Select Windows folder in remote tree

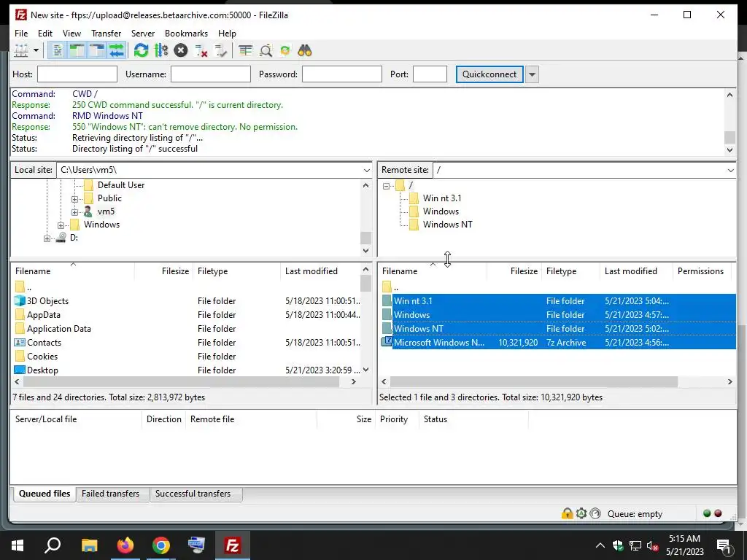point(441,211)
